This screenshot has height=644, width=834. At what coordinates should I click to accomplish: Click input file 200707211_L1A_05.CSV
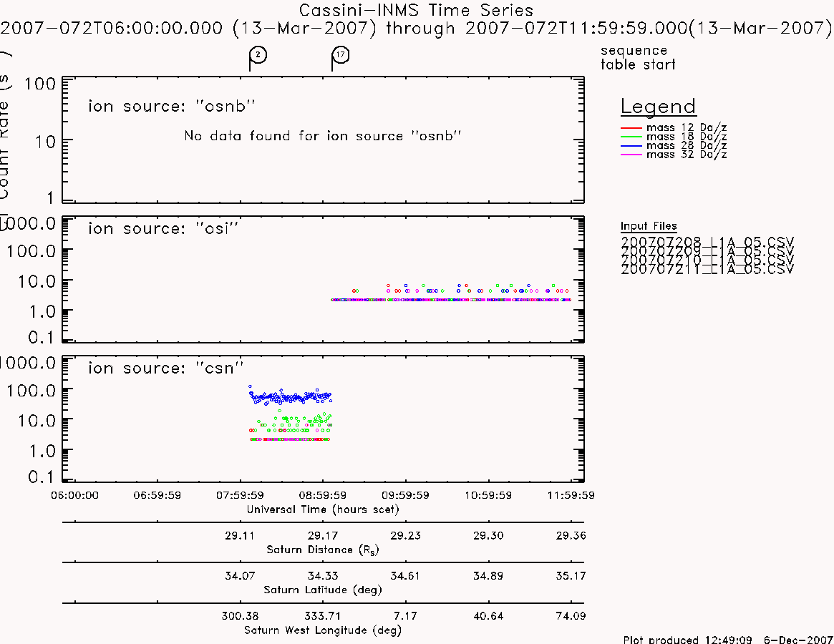(x=707, y=269)
